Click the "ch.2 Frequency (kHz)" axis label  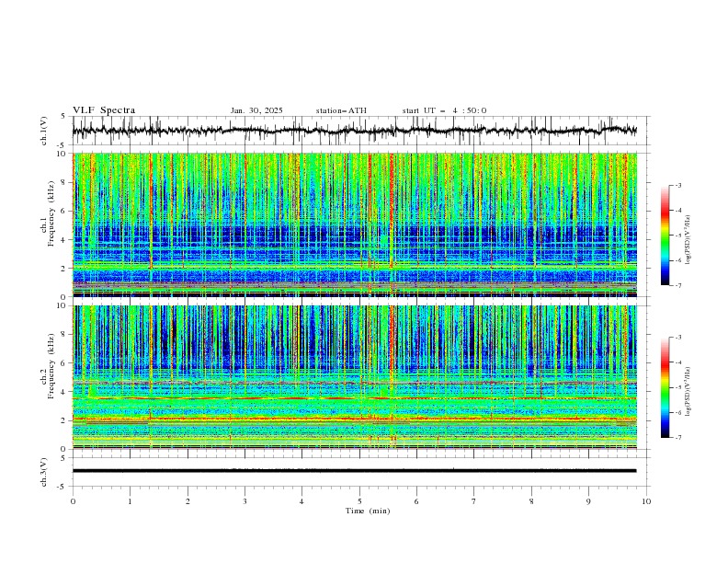tap(48, 366)
